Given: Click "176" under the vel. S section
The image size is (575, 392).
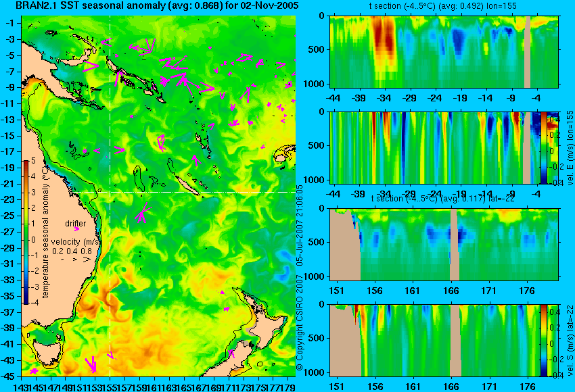Looking at the screenshot, I should click(x=527, y=387).
